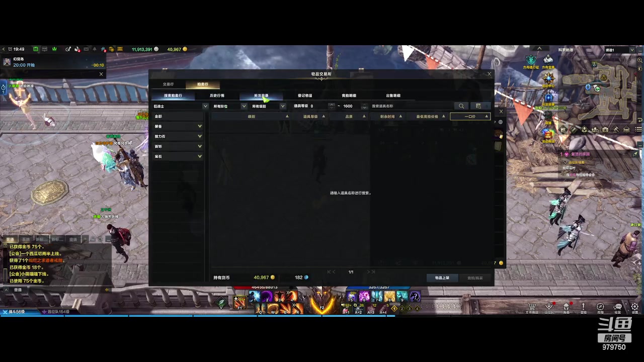Click the search magnifier button in auction house
The height and width of the screenshot is (362, 644).
(x=461, y=106)
